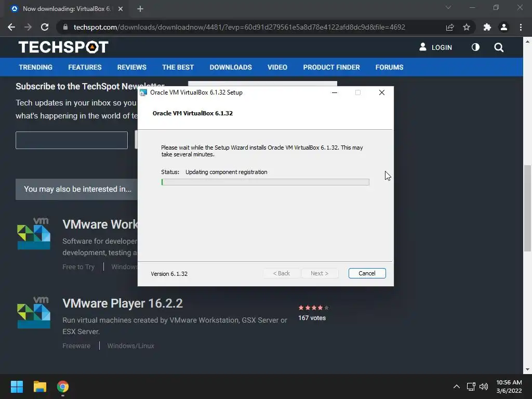Click the browser address bar URL
532x399 pixels.
(239, 27)
